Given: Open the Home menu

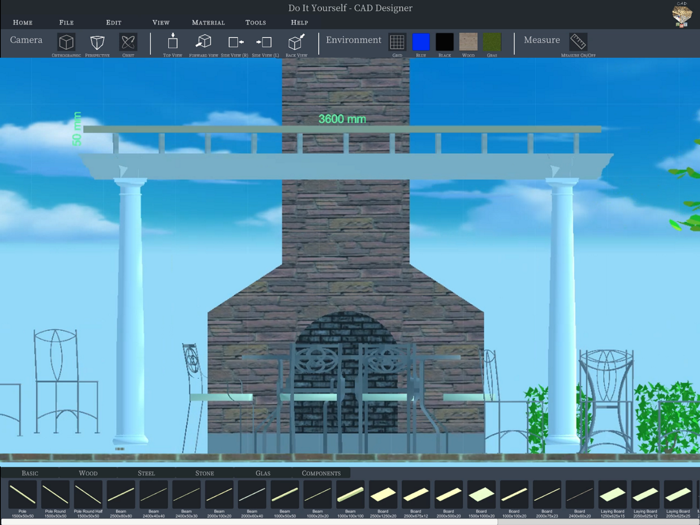Looking at the screenshot, I should tap(22, 22).
